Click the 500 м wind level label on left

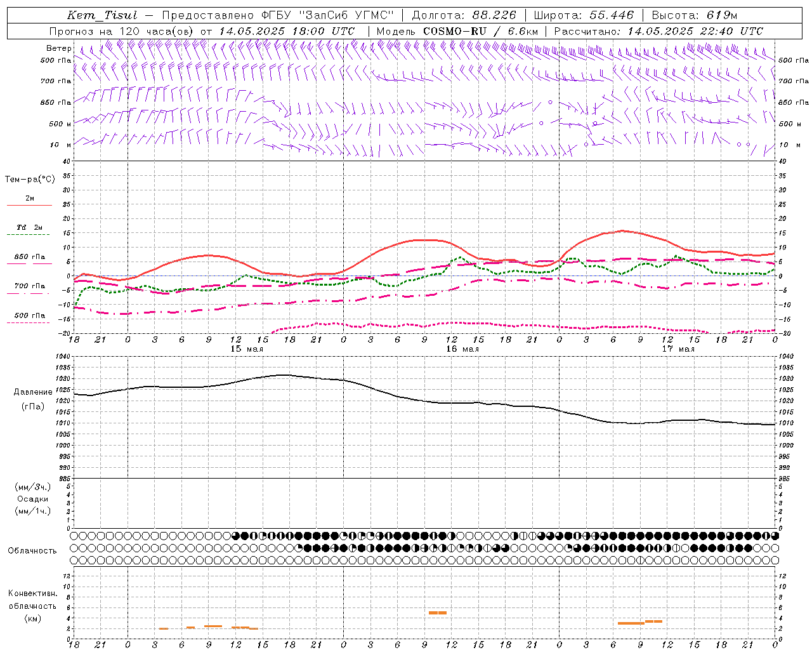(x=60, y=124)
